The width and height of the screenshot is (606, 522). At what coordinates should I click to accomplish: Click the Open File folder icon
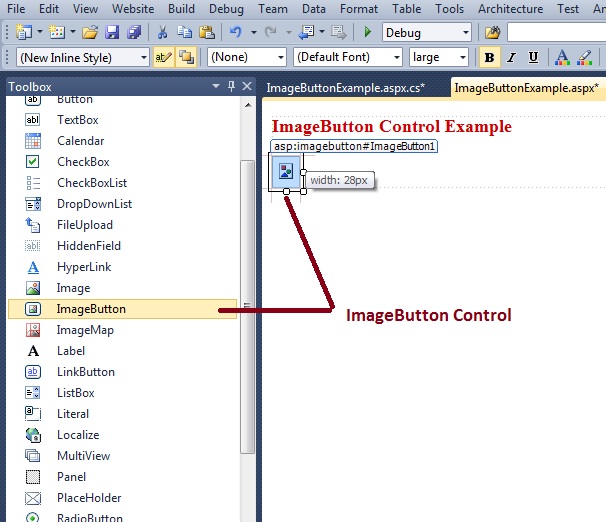click(90, 33)
